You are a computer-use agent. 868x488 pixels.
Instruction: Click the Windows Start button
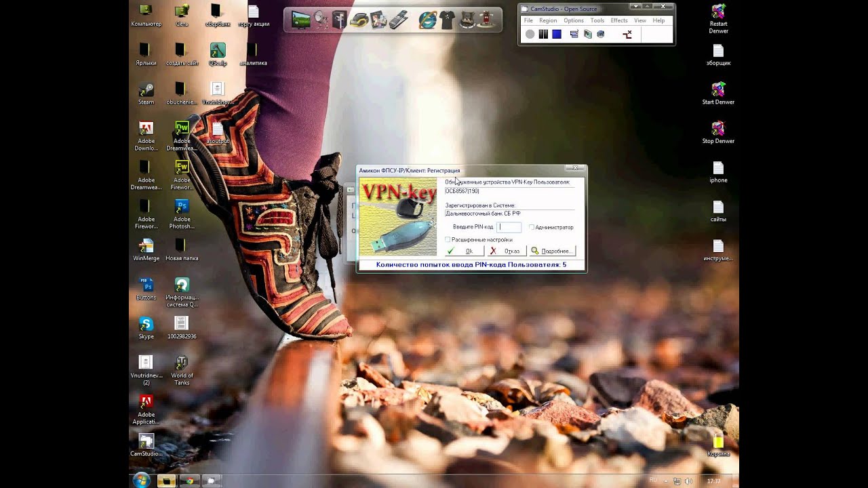point(142,481)
